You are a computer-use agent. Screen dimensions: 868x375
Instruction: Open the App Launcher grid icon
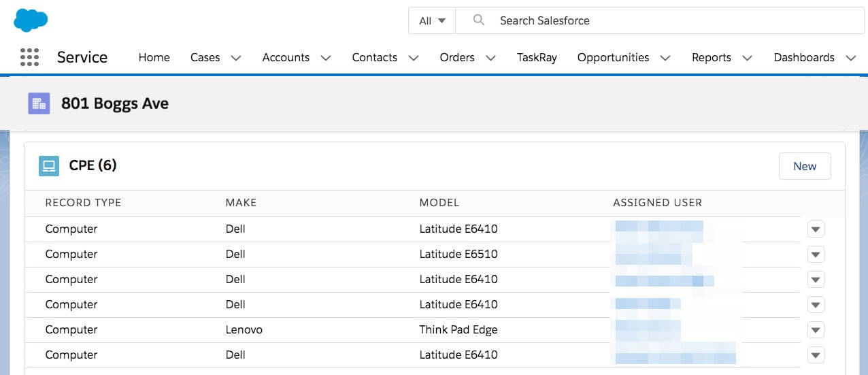pos(29,57)
